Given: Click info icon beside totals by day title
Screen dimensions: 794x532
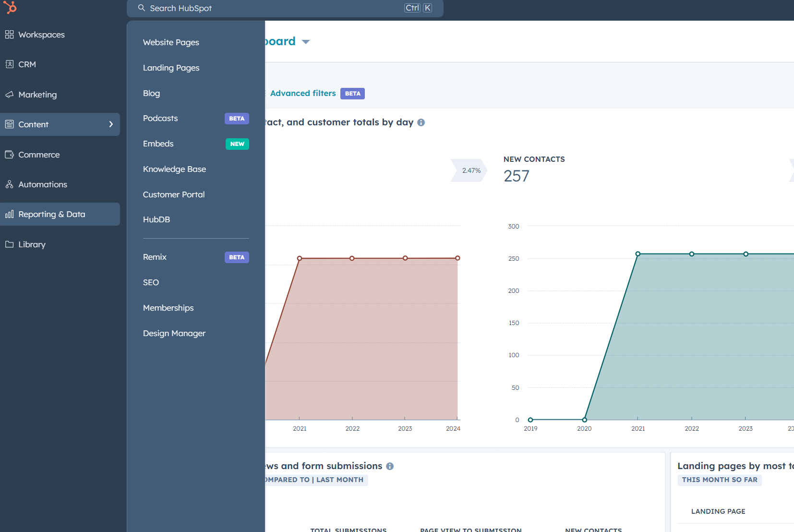Looking at the screenshot, I should coord(421,122).
